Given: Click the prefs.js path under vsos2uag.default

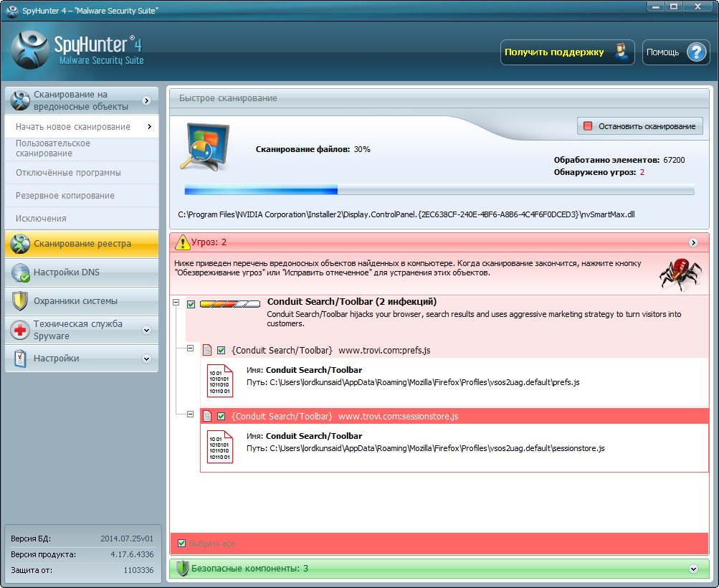Looking at the screenshot, I should [x=424, y=382].
